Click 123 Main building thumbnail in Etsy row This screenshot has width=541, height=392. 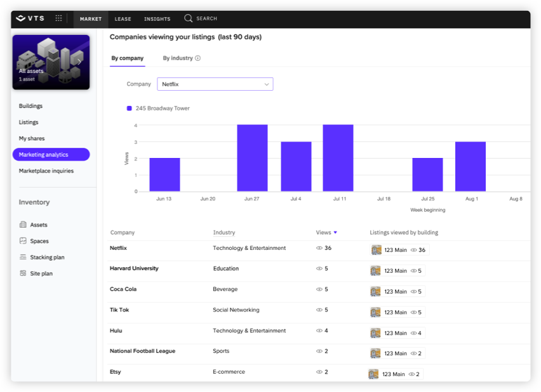(373, 374)
